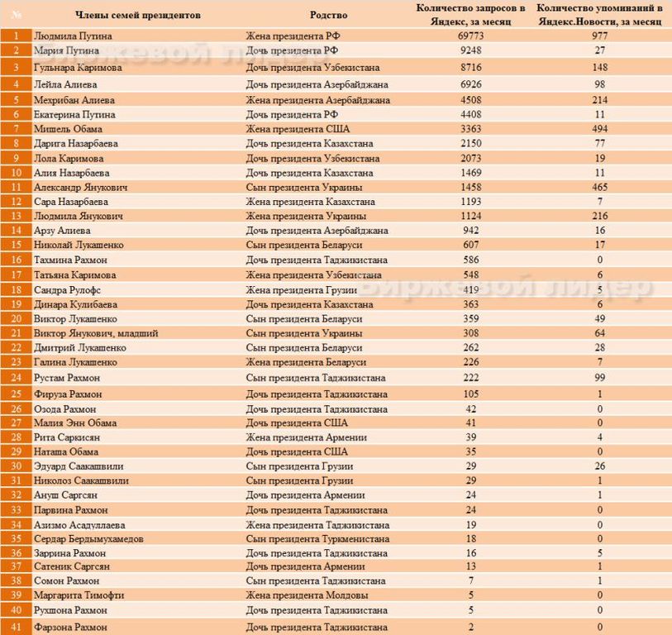Click Динара Кулибаева entry

click(x=75, y=304)
